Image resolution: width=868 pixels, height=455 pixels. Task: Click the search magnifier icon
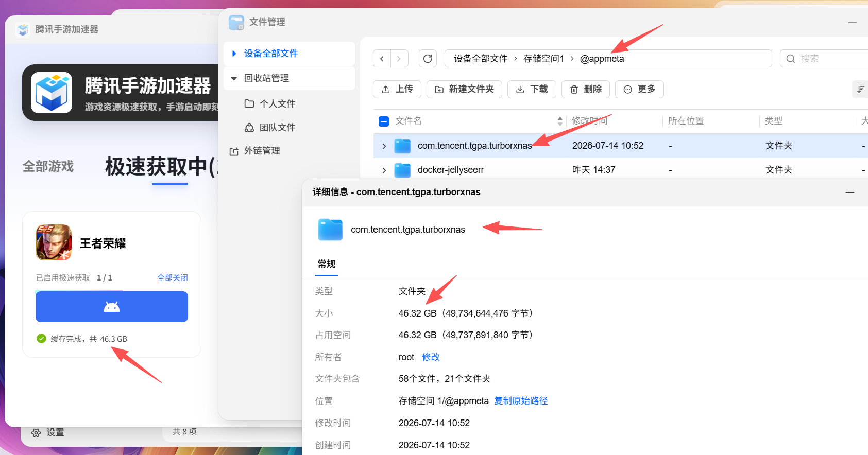[x=791, y=59]
